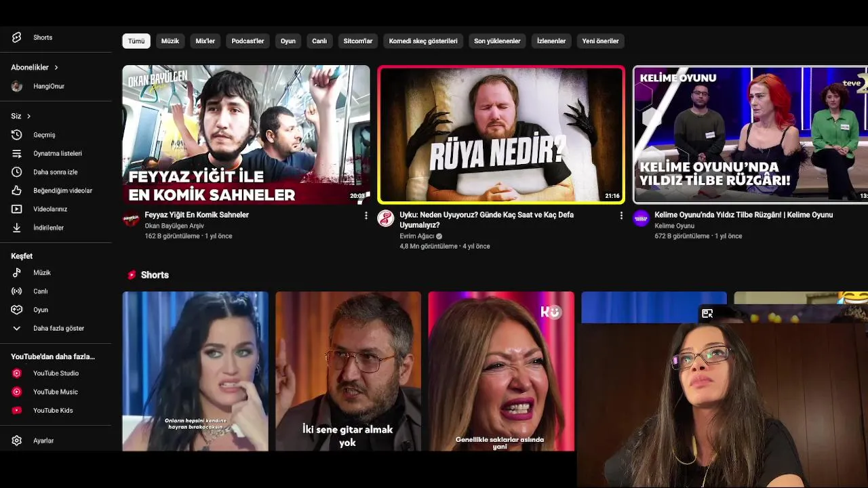
Task: Click the Daha sonra izle label
Action: pos(56,172)
